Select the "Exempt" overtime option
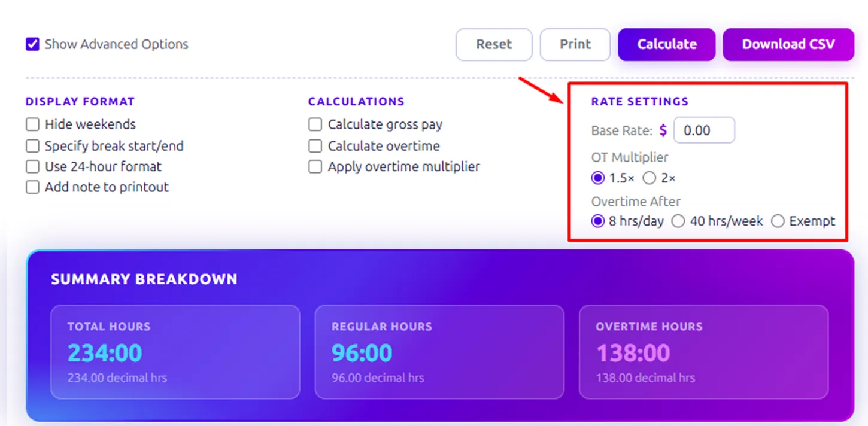Viewport: 868px width, 426px height. 777,221
